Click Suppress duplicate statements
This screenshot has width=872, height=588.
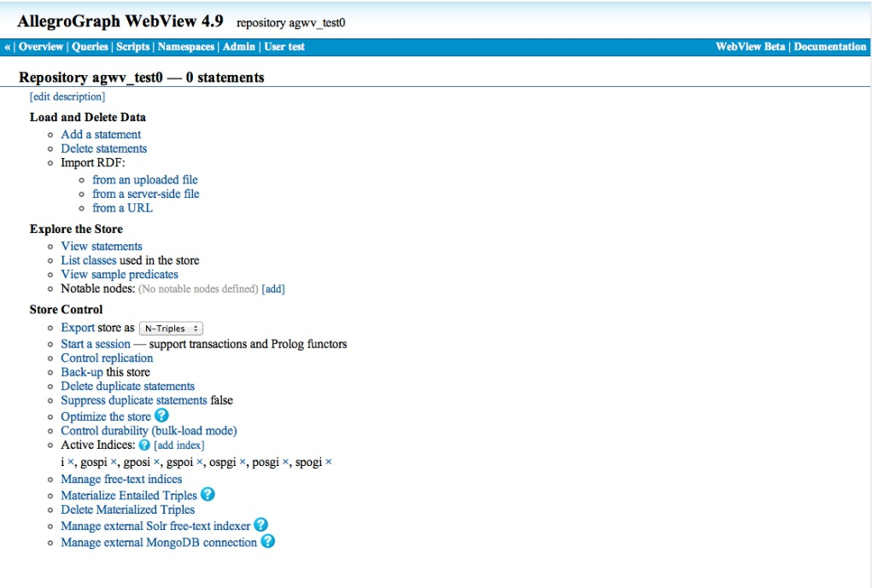click(133, 400)
